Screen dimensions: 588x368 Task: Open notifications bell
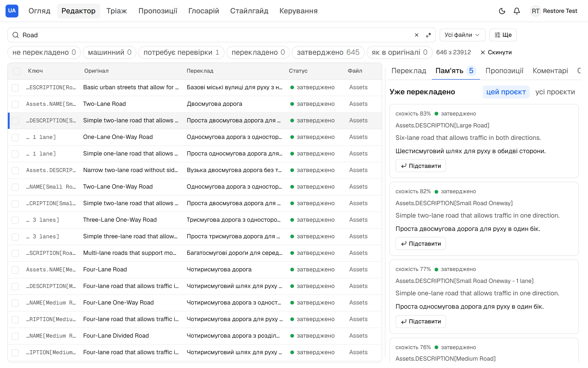point(517,11)
